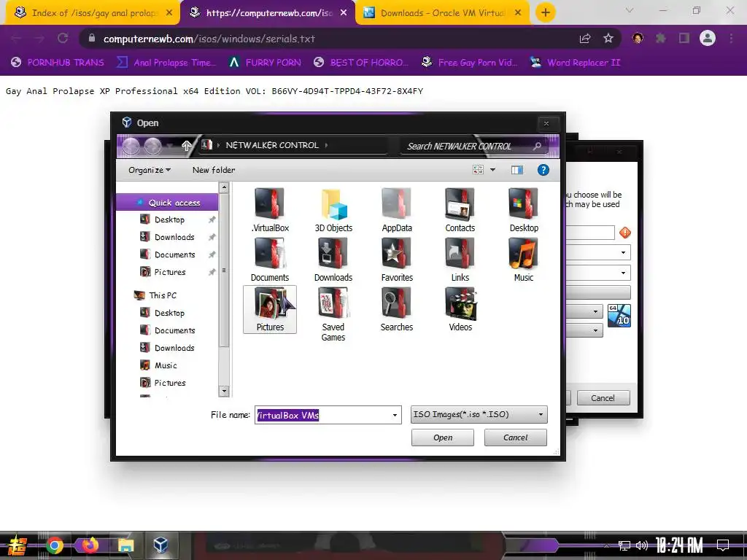Open the Links folder
Screen dimensions: 747x560
click(x=460, y=260)
